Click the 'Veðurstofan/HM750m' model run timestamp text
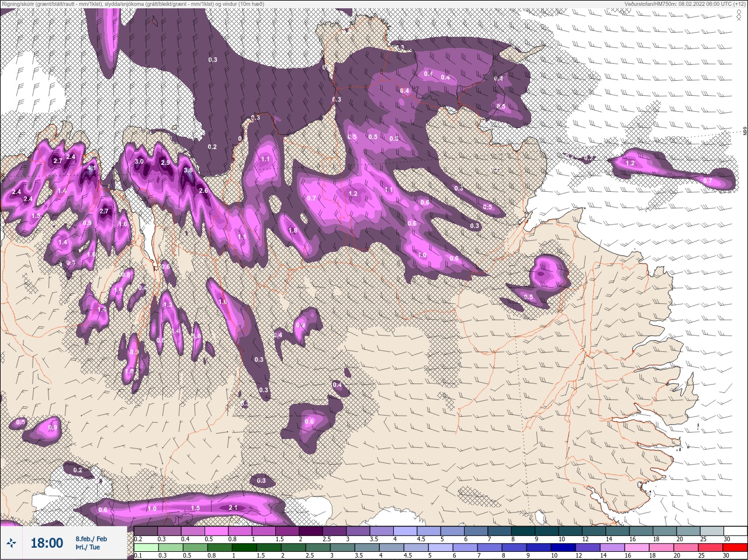748x560 pixels. (685, 4)
